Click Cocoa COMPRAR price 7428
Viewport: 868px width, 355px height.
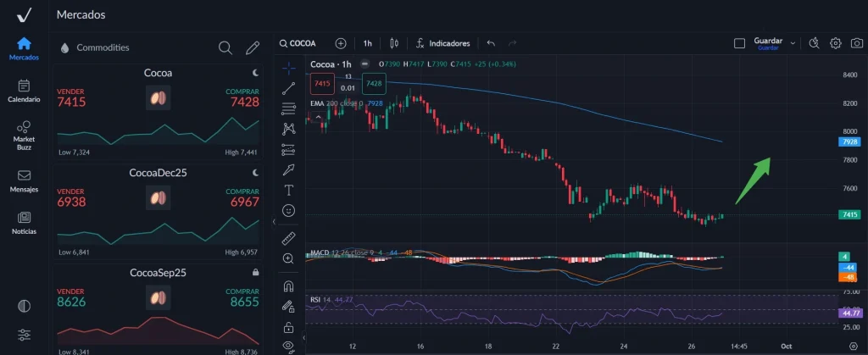pos(244,102)
